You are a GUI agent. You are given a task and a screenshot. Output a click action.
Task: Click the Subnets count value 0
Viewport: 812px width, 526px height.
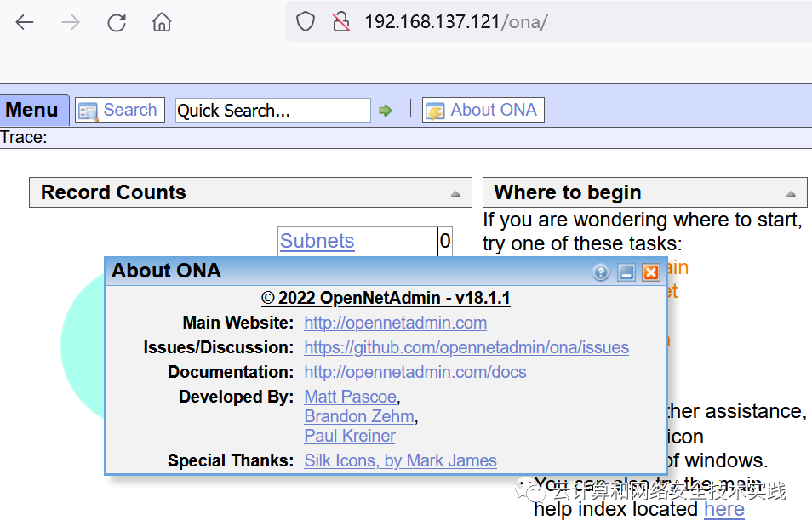(445, 241)
